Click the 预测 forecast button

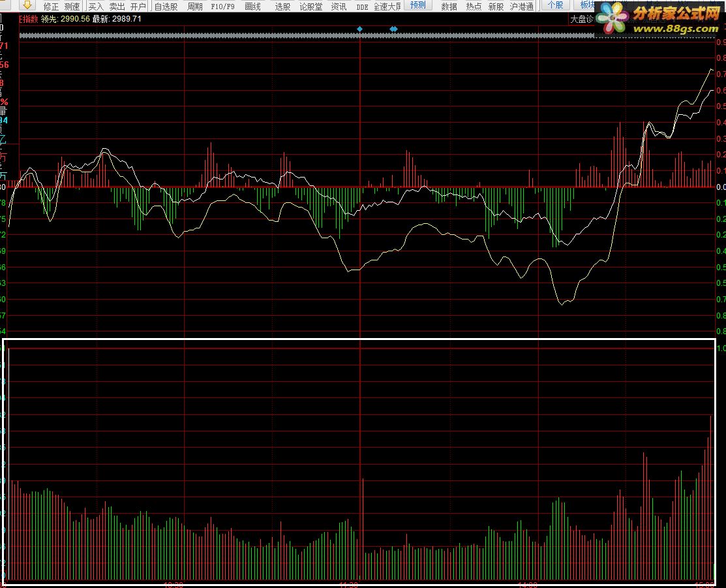click(x=417, y=5)
